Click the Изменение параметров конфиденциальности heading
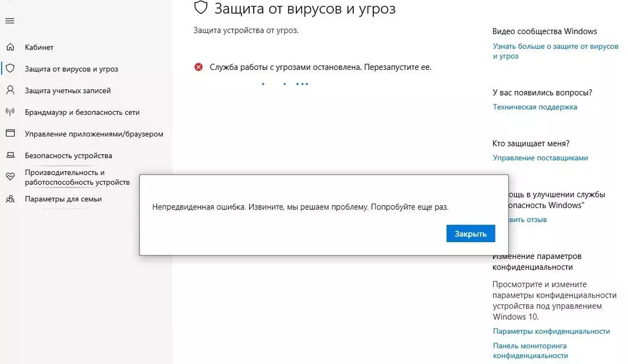The height and width of the screenshot is (364, 628). point(537,262)
